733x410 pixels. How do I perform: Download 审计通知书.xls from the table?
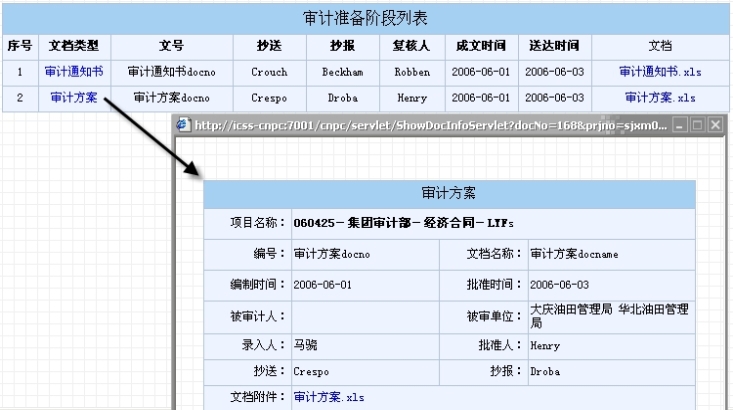point(660,72)
